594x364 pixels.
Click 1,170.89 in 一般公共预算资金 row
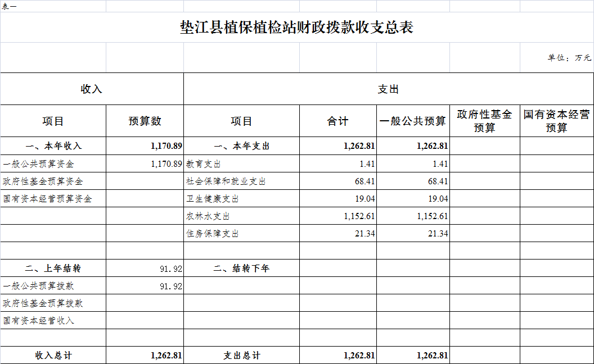(166, 164)
